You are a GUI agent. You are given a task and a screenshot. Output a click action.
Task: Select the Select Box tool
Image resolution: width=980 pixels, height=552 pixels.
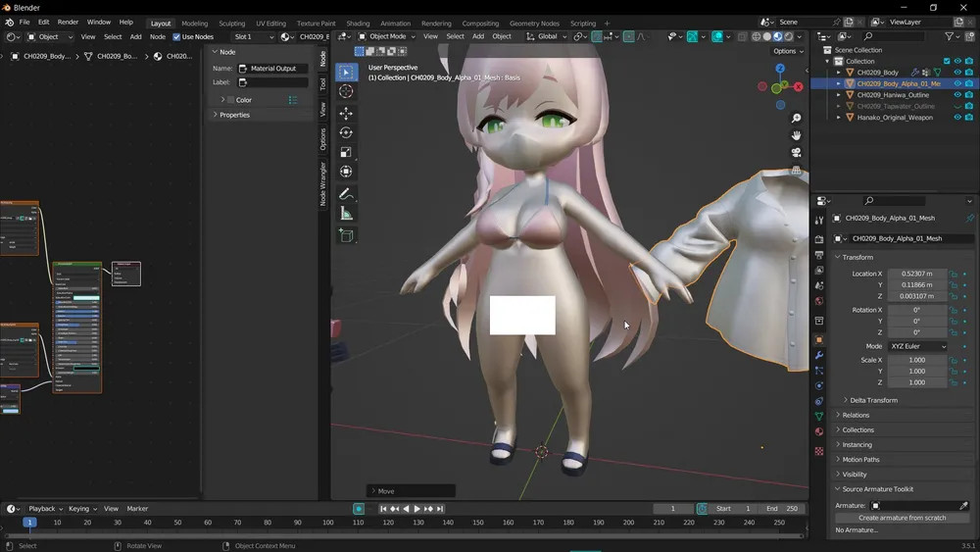(x=346, y=72)
